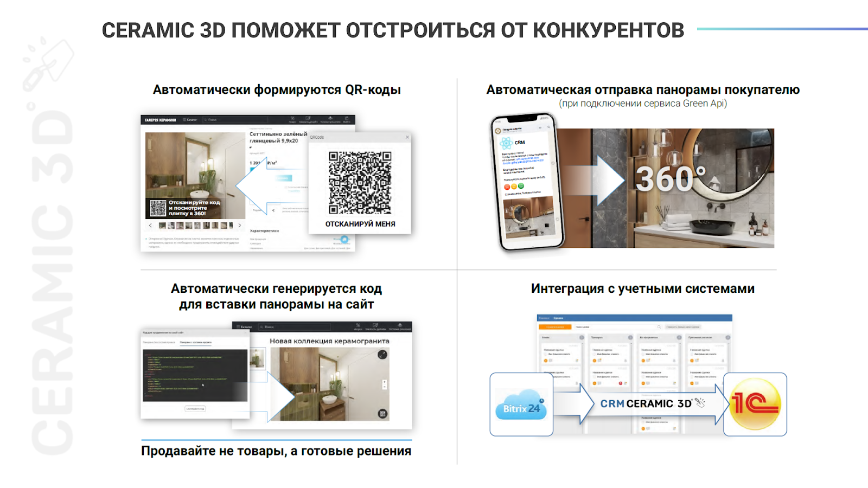
Task: Expand the panorama to fullscreen
Action: pos(382,354)
